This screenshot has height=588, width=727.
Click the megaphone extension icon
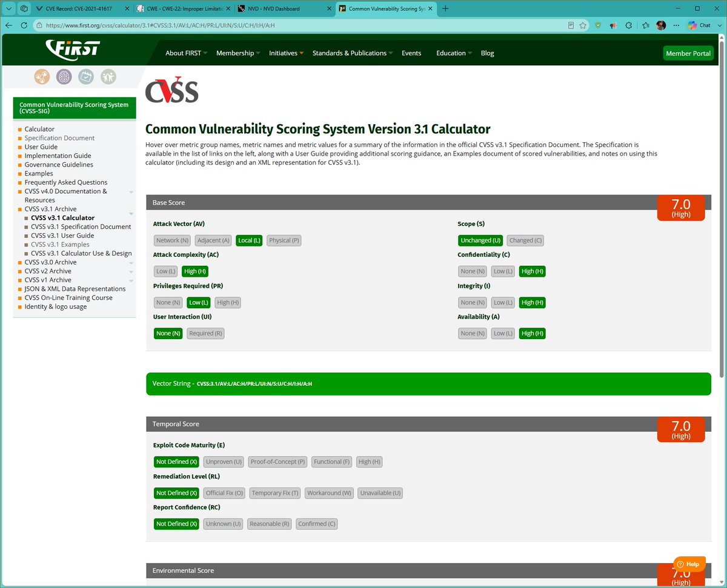[x=613, y=25]
